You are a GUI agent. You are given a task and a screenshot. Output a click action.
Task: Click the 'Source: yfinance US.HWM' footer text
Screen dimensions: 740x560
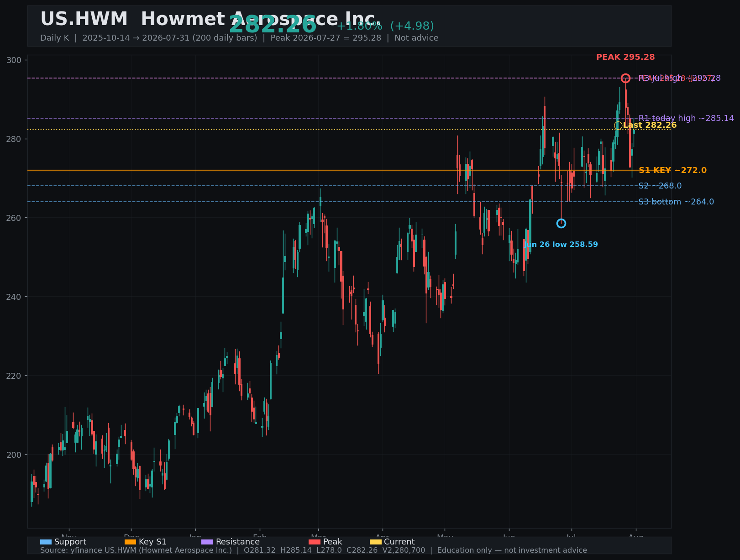click(x=314, y=550)
